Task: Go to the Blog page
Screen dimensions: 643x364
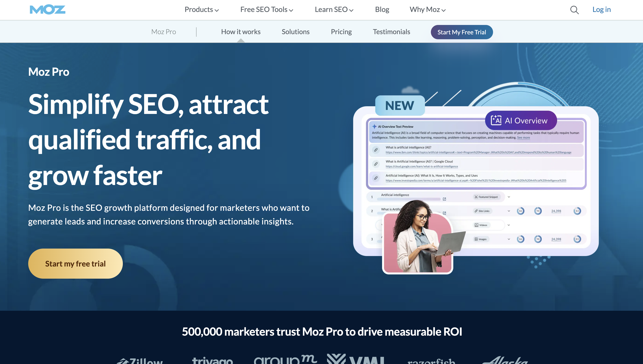Action: pyautogui.click(x=382, y=10)
